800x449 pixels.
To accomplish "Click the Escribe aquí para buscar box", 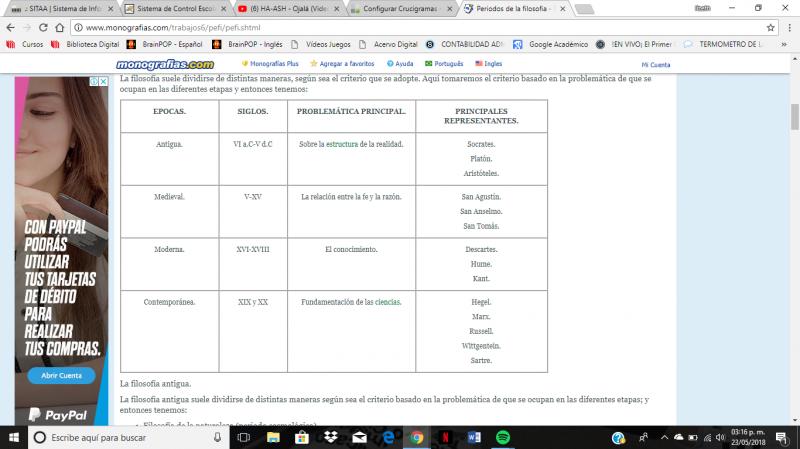I will tap(128, 438).
